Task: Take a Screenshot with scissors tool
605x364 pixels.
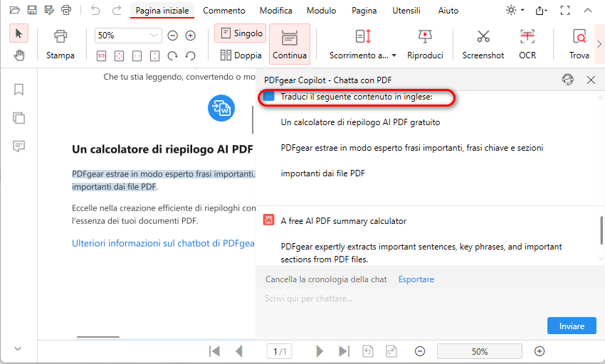Action: coord(483,44)
